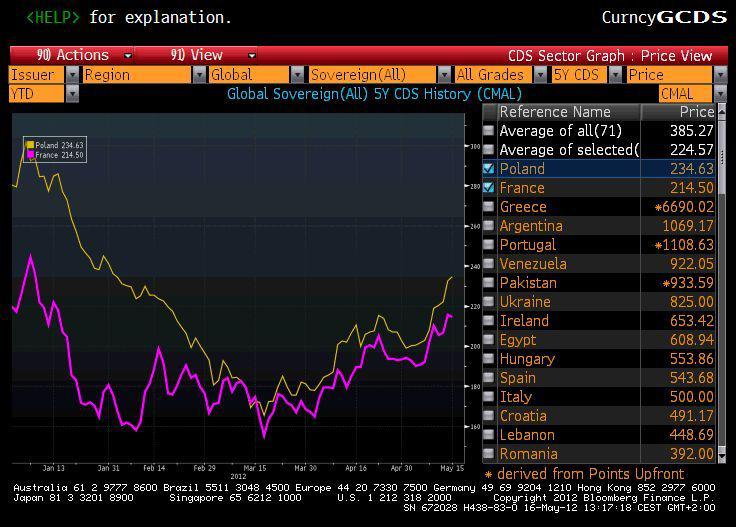The image size is (736, 527).
Task: Check the Portugal checkbox
Action: (489, 245)
